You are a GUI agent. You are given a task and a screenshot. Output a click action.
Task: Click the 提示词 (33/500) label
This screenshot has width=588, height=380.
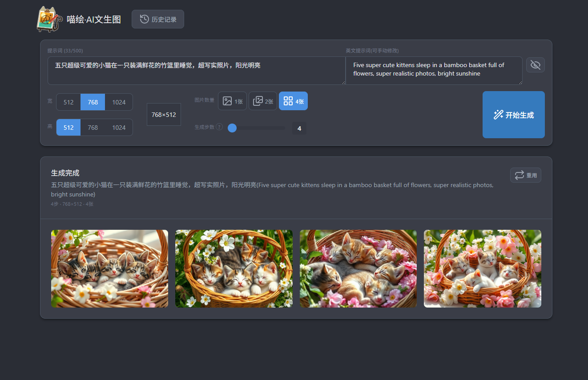(x=65, y=51)
